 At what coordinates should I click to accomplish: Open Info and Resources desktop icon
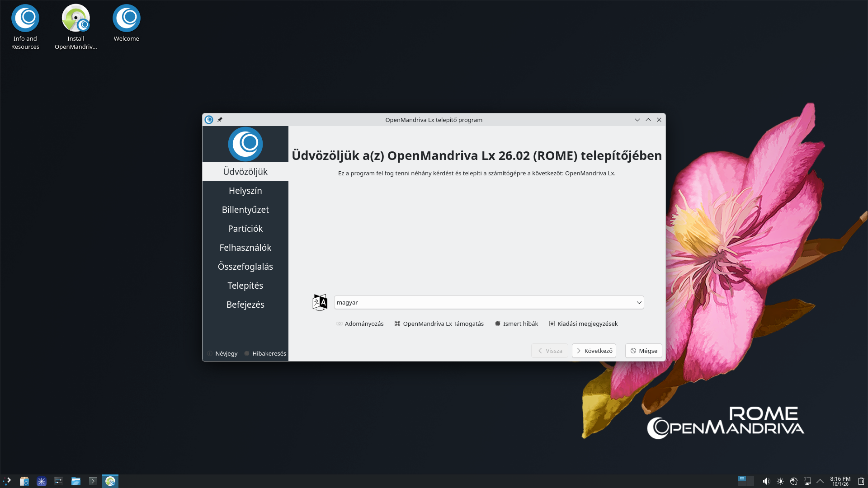tap(25, 27)
